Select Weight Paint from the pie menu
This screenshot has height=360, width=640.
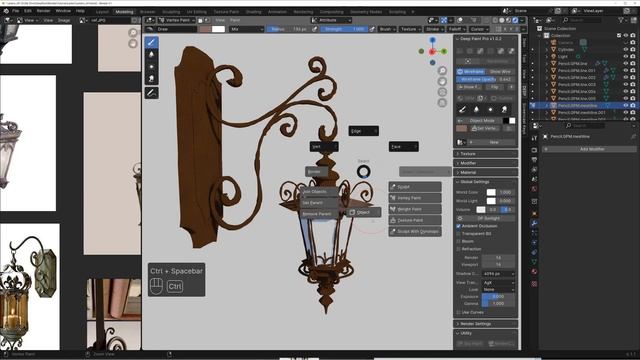click(x=415, y=209)
